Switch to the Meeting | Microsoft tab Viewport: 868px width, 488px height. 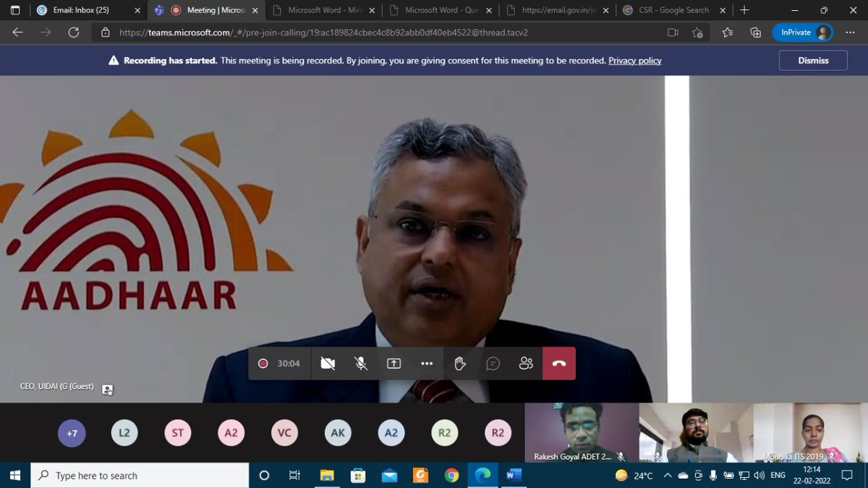(208, 10)
